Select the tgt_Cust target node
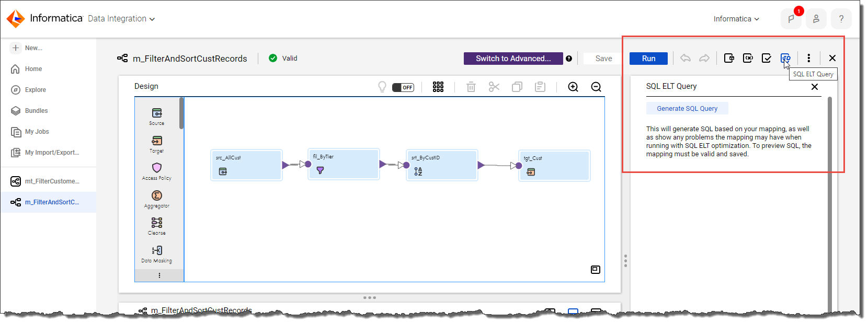The width and height of the screenshot is (868, 323). [x=554, y=166]
